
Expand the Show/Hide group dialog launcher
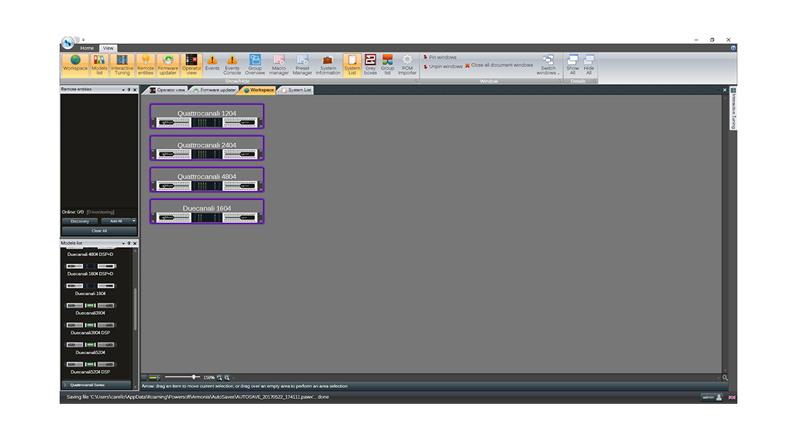[416, 81]
